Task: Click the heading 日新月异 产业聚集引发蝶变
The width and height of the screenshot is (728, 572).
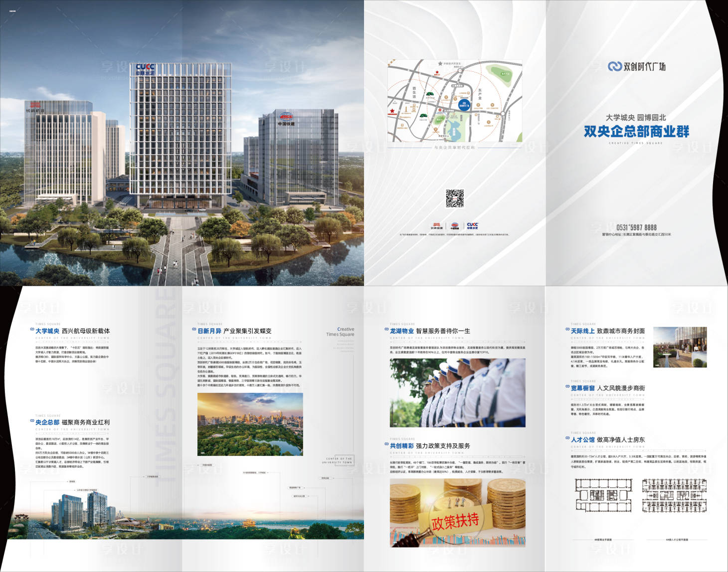Action: (x=235, y=331)
